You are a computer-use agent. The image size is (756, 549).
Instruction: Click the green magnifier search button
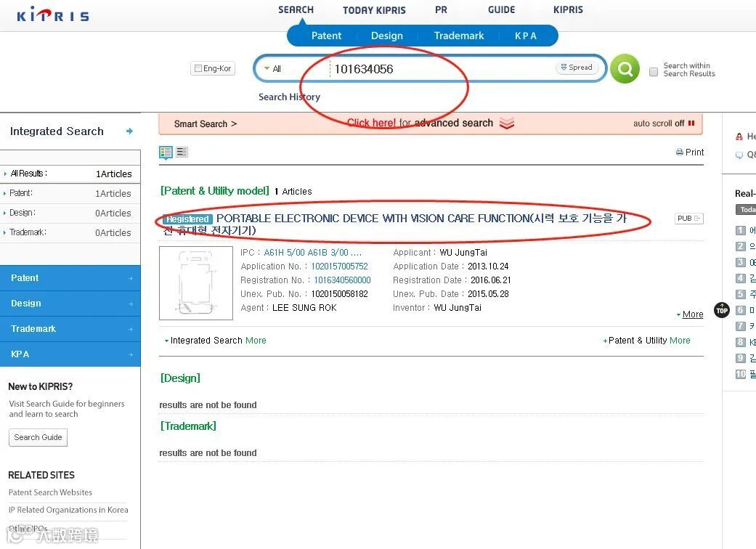point(625,69)
